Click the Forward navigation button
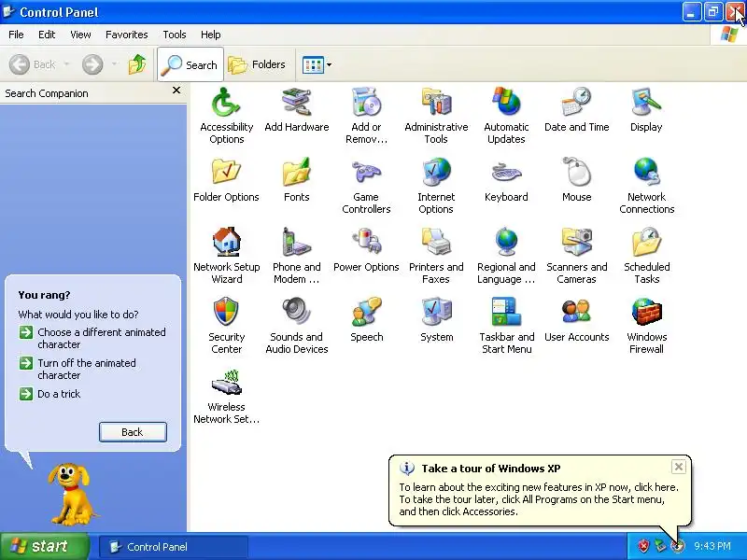 [x=92, y=64]
